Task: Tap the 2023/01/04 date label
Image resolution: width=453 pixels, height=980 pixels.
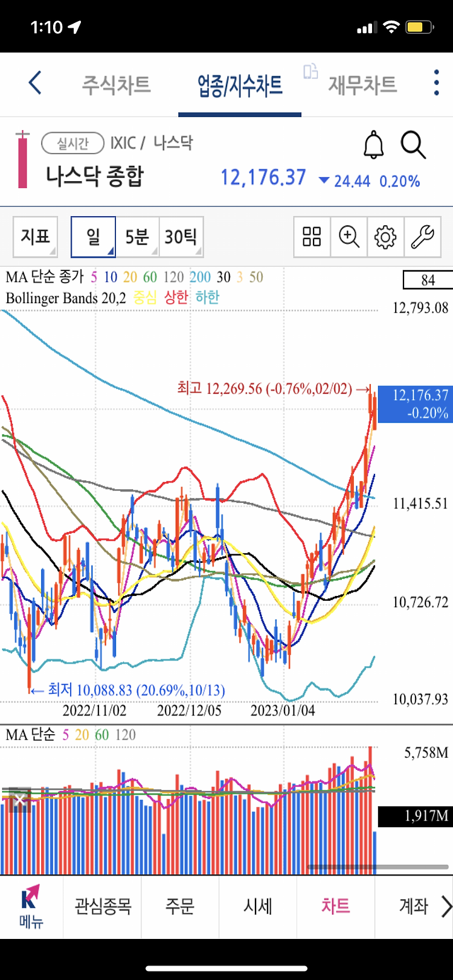Action: click(283, 710)
